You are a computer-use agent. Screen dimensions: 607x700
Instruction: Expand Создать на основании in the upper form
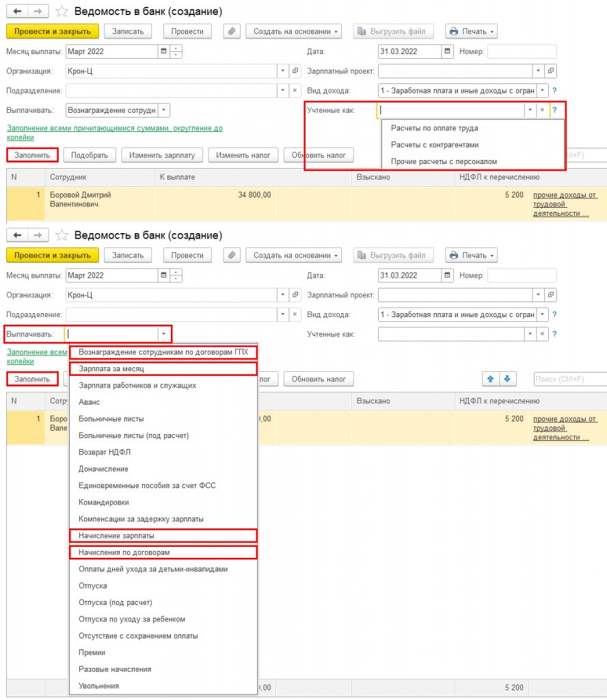click(x=296, y=31)
